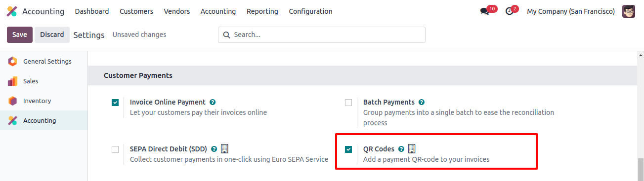Image resolution: width=644 pixels, height=181 pixels.
Task: Discard the unsaved changes
Action: tap(52, 35)
